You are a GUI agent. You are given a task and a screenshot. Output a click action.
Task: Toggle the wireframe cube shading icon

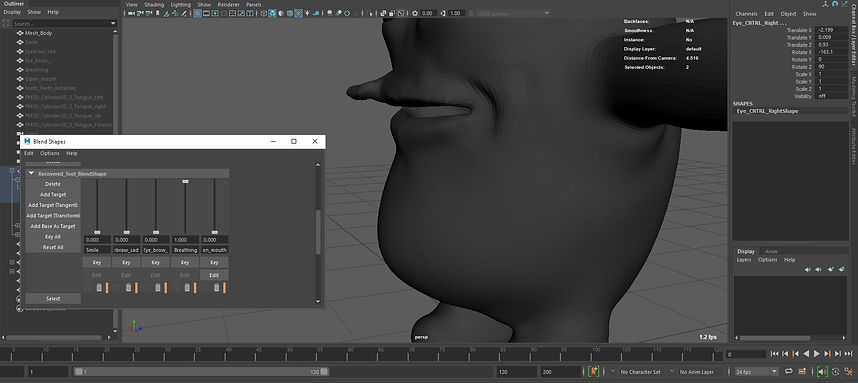pos(264,13)
